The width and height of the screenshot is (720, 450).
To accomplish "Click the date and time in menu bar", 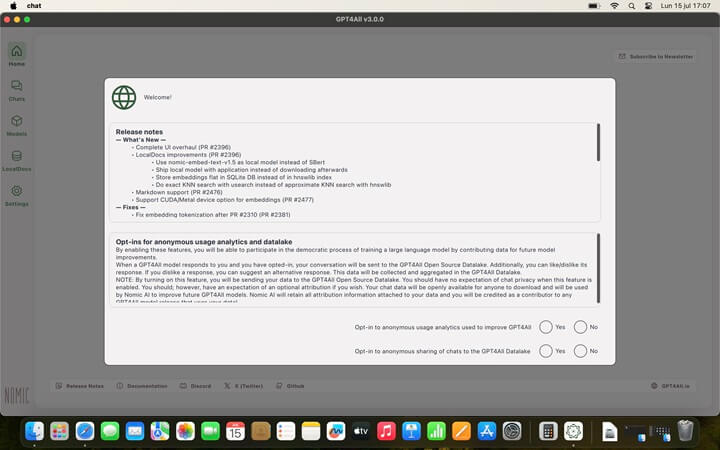I will pos(686,6).
